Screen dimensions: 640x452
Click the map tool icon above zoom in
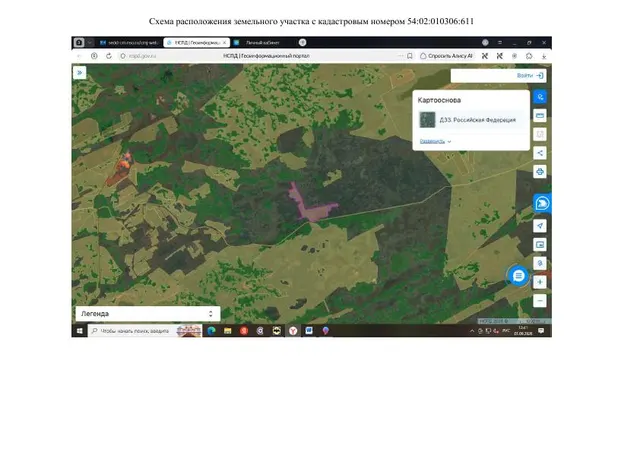(x=540, y=263)
